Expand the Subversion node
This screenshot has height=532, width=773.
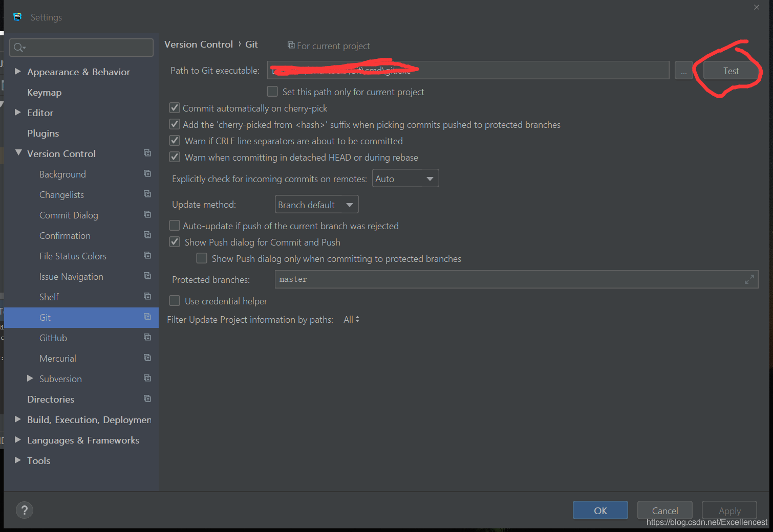30,378
